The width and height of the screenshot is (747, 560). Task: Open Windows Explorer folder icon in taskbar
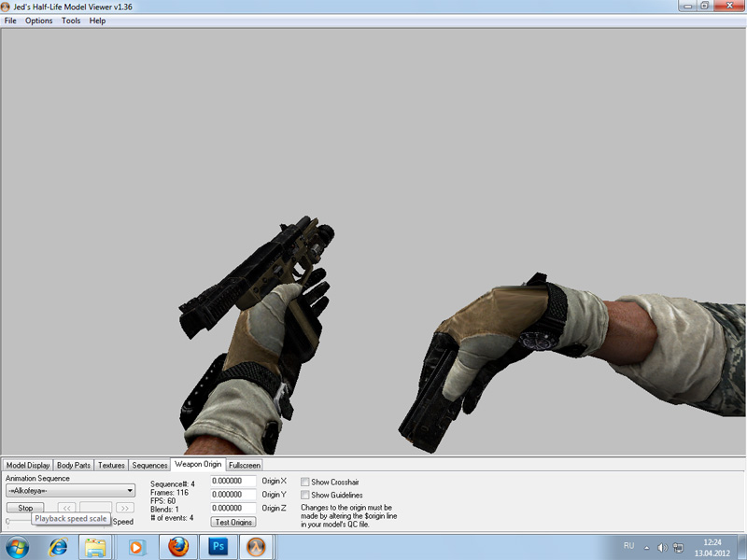click(x=94, y=546)
